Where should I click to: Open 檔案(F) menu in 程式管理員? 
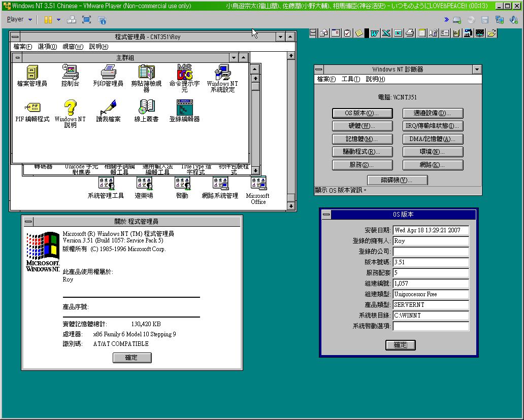click(x=23, y=46)
